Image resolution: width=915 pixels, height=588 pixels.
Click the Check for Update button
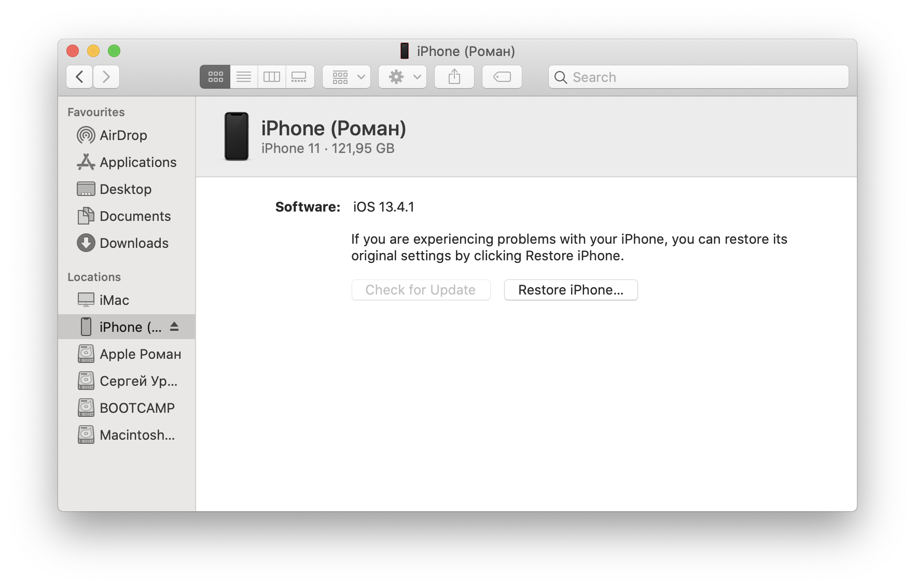click(x=421, y=290)
